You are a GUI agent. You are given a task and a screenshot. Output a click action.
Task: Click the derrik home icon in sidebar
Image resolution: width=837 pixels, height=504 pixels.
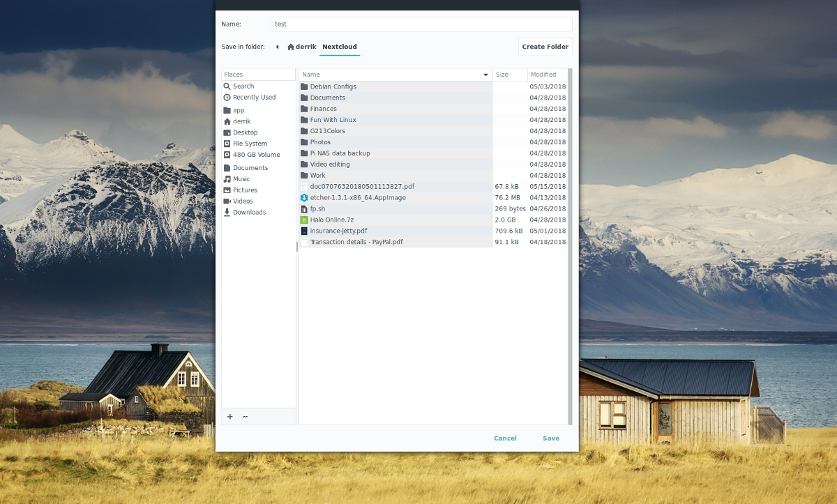[x=227, y=121]
